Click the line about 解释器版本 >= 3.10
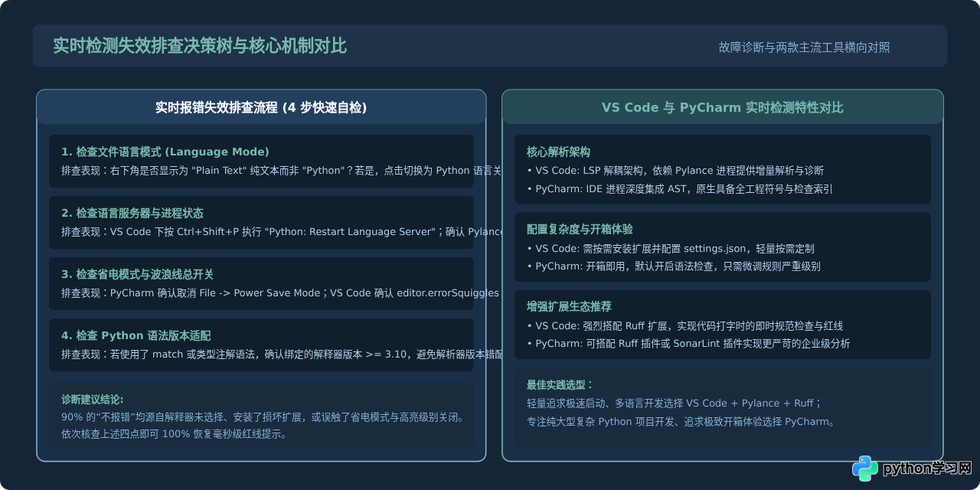Image resolution: width=980 pixels, height=490 pixels. coord(281,354)
